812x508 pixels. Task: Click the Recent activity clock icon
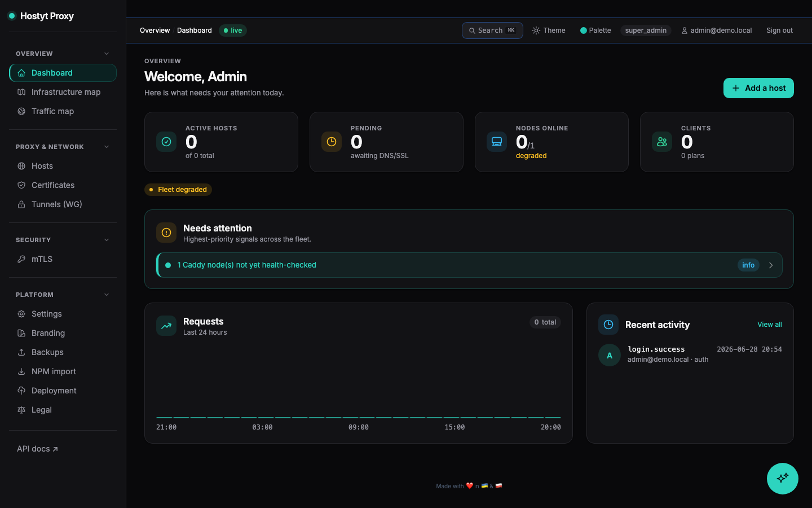point(608,325)
